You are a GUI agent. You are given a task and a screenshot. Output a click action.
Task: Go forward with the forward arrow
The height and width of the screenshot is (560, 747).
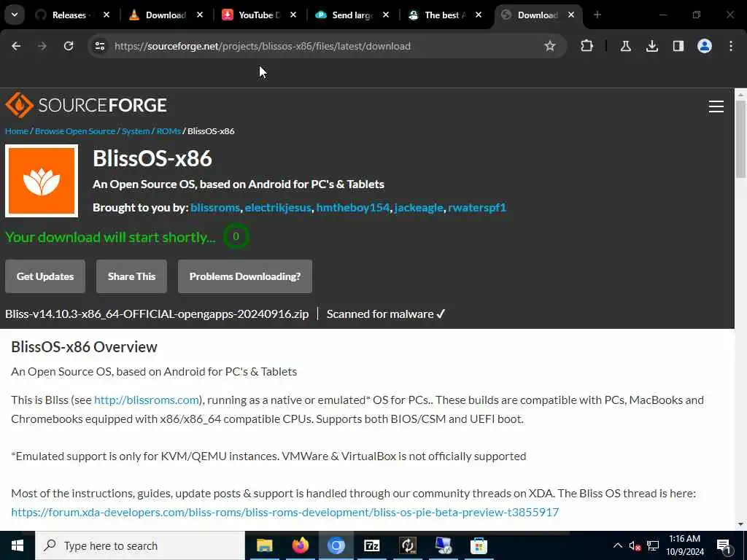point(42,46)
